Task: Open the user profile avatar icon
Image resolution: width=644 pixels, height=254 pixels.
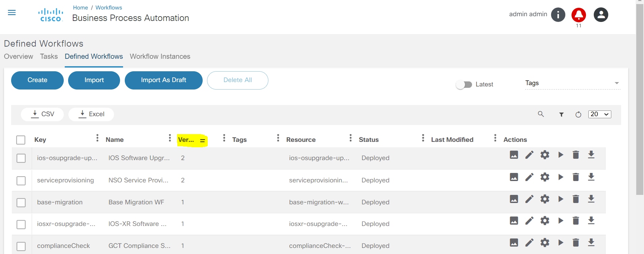Action: pyautogui.click(x=601, y=15)
